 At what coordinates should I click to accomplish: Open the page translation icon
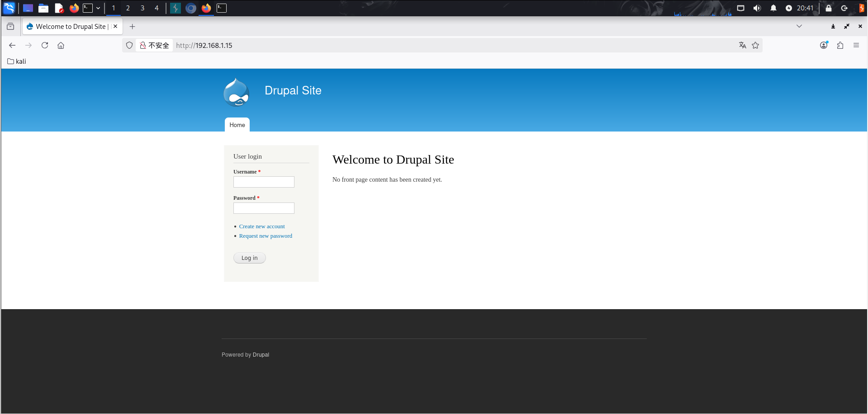coord(742,45)
